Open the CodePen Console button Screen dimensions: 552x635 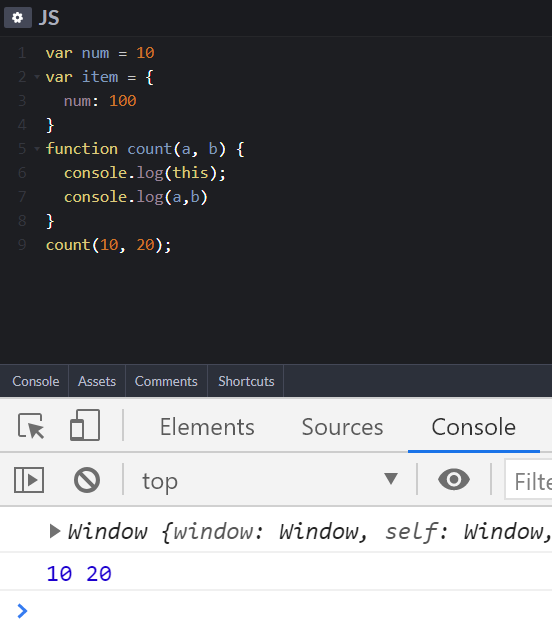point(36,381)
